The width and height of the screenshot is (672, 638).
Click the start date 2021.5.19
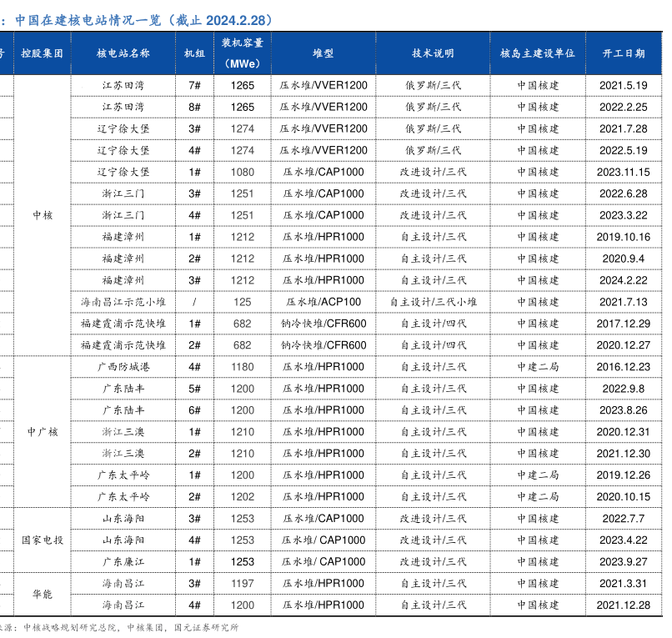(624, 85)
